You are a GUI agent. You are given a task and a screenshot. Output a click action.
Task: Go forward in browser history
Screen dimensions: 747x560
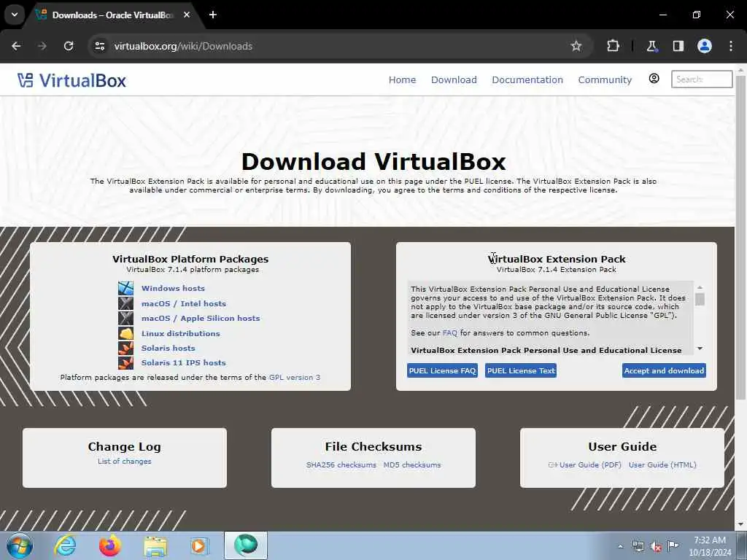[42, 46]
